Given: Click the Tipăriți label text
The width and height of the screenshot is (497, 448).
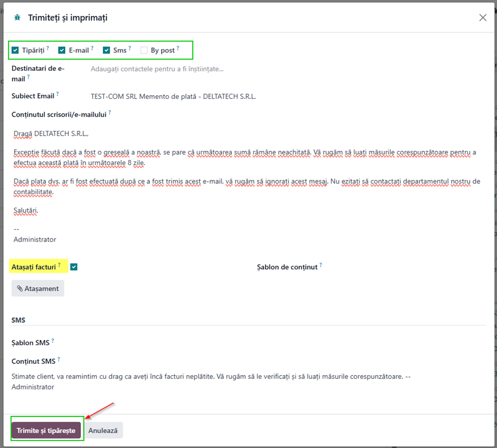Looking at the screenshot, I should pyautogui.click(x=33, y=50).
